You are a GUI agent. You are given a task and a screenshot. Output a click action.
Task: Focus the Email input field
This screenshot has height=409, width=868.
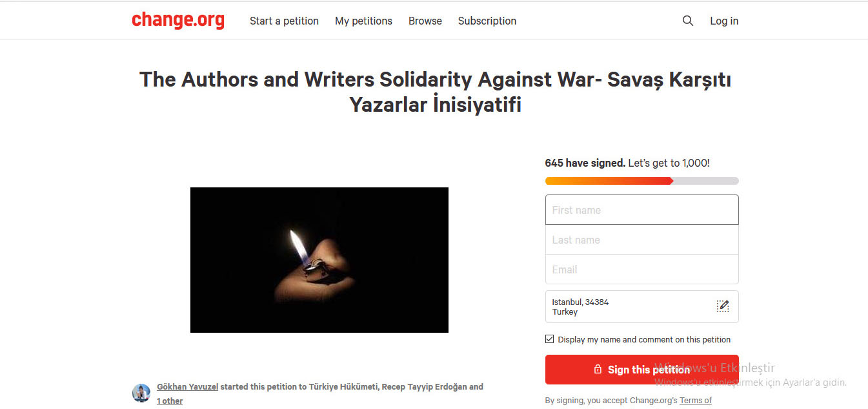(642, 269)
